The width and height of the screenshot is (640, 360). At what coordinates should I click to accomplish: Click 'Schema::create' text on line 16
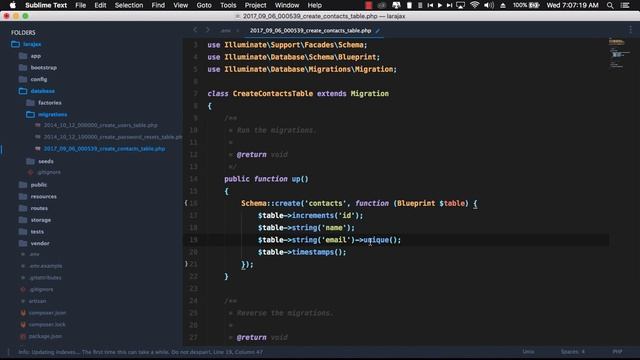click(x=271, y=203)
